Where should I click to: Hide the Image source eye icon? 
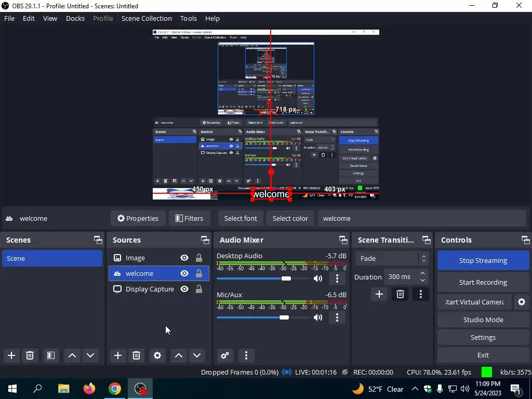click(184, 258)
